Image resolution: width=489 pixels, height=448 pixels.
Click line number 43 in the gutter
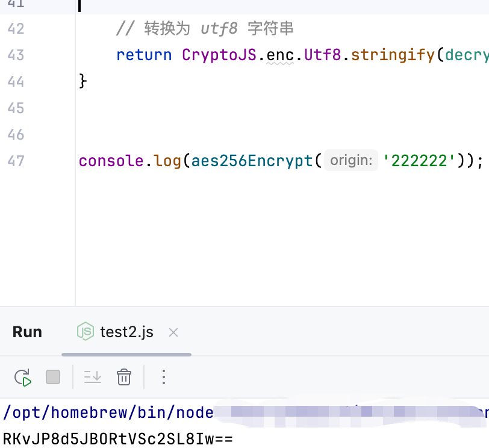[x=16, y=55]
